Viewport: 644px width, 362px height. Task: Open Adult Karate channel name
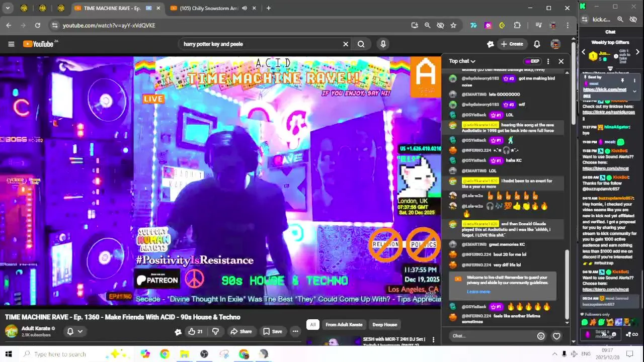pyautogui.click(x=35, y=328)
